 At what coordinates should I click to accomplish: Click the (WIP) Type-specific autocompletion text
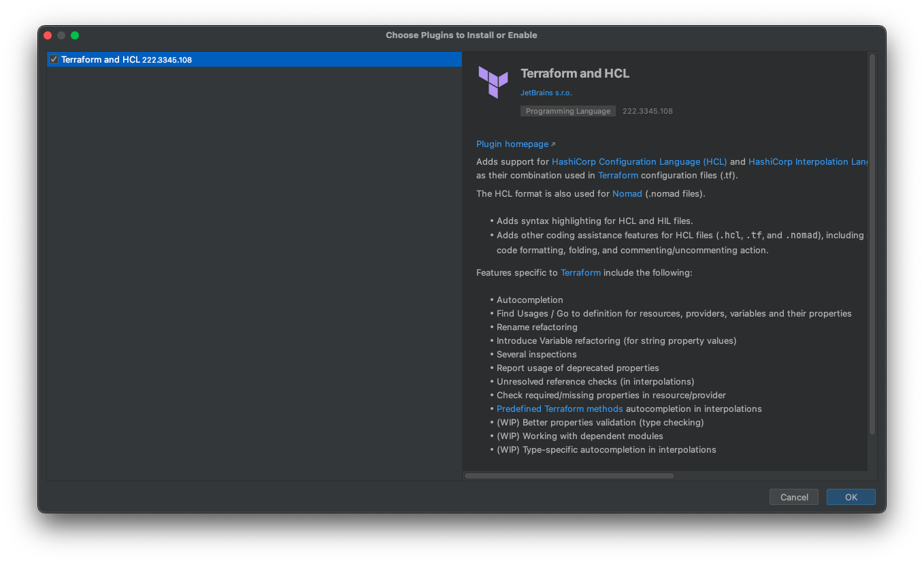pyautogui.click(x=606, y=449)
